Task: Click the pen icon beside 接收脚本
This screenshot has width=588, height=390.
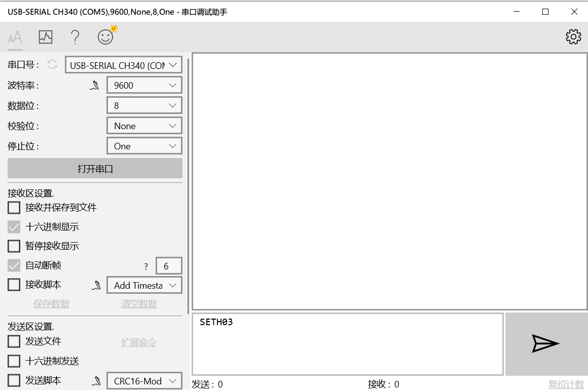Action: coord(96,286)
